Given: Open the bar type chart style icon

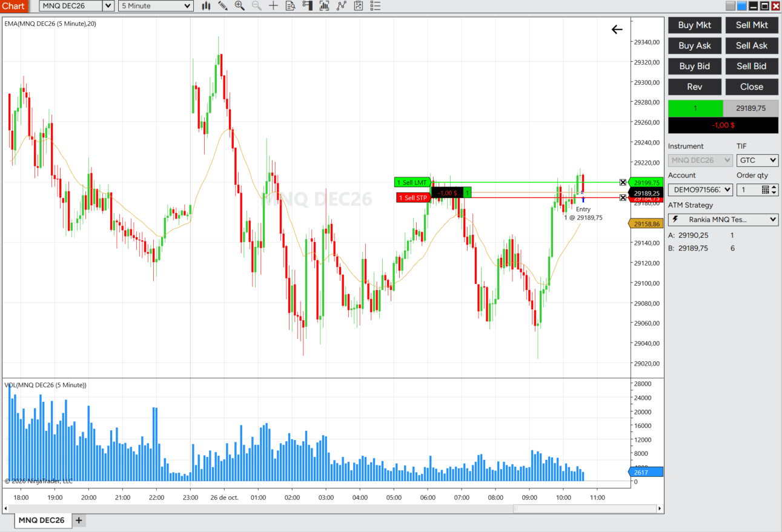Looking at the screenshot, I should coord(206,6).
